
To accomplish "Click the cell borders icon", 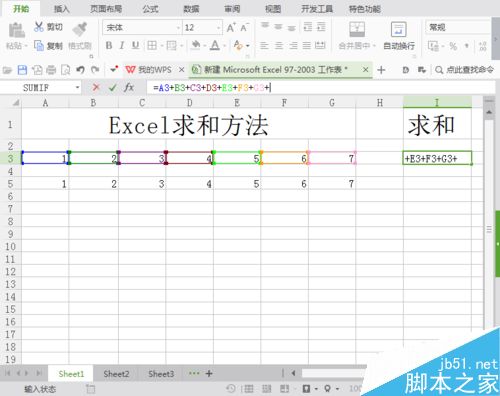I will (x=152, y=45).
